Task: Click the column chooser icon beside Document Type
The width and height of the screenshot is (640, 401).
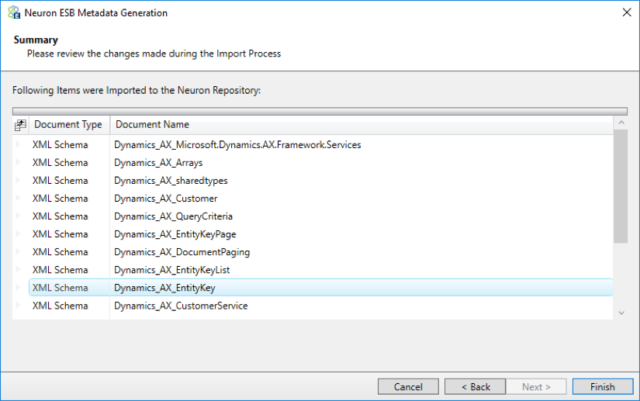Action: point(20,125)
